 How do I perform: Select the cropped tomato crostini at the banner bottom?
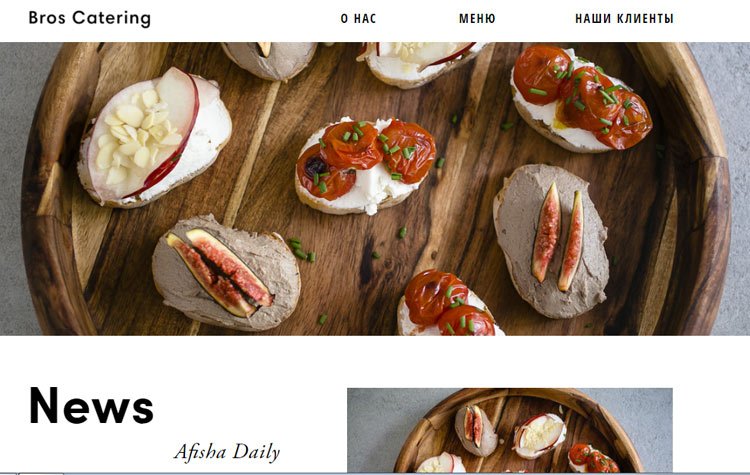(x=450, y=303)
